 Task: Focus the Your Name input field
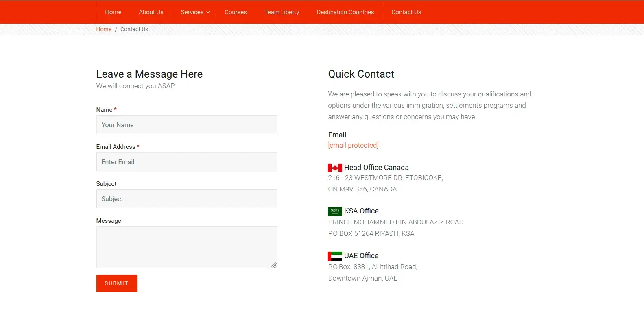tap(187, 125)
